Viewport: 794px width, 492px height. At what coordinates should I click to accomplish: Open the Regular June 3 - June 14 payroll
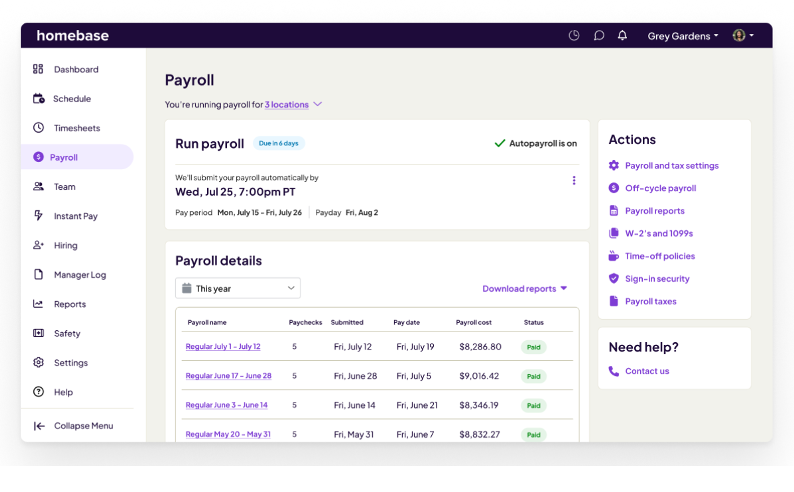[226, 405]
